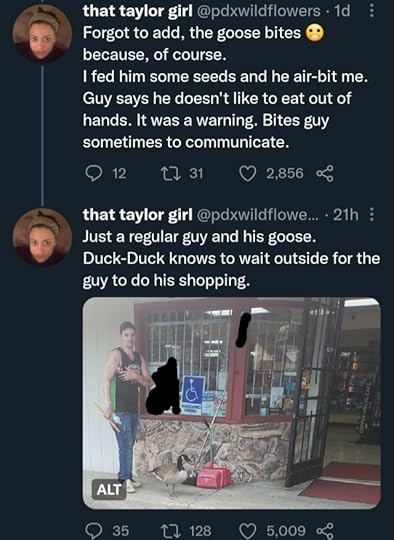Screen dimensions: 394x540
Task: Open the goose bites tweet text
Action: pos(225,87)
